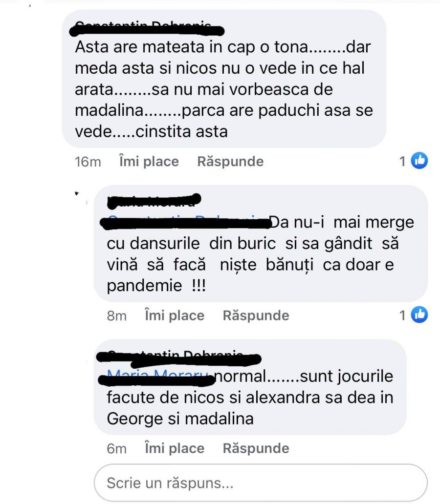Click "Răspunde" under the 8m reply
The image size is (440, 504).
pyautogui.click(x=256, y=315)
